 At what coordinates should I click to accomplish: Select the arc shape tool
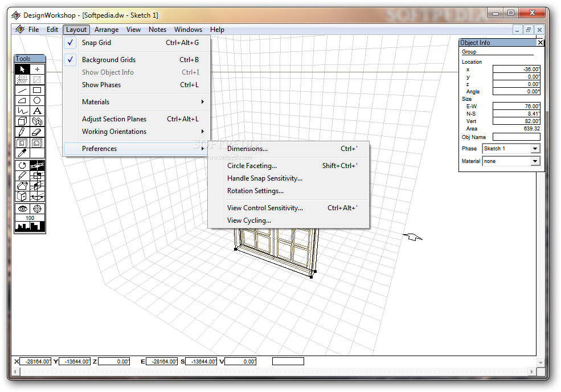pyautogui.click(x=22, y=101)
